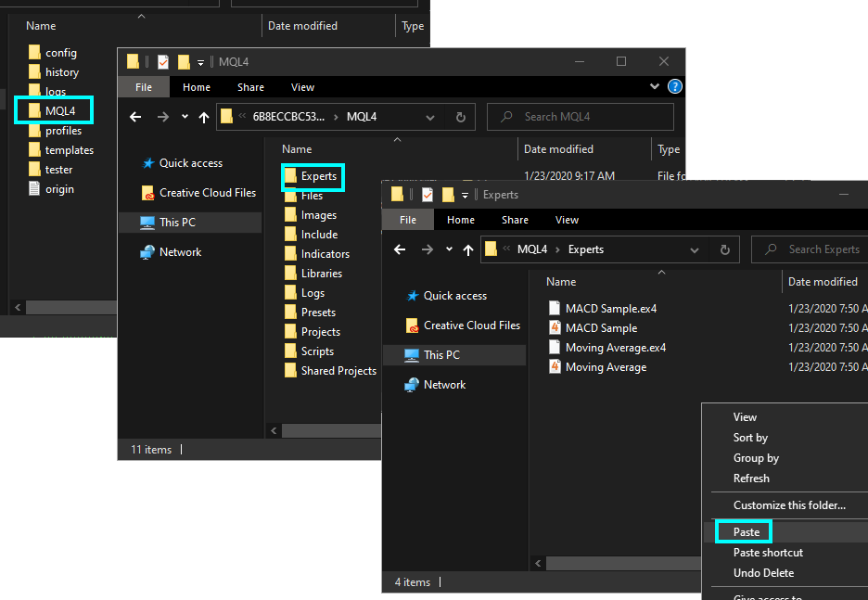
Task: Open the Projects folder in MQL4 window
Action: [x=313, y=332]
